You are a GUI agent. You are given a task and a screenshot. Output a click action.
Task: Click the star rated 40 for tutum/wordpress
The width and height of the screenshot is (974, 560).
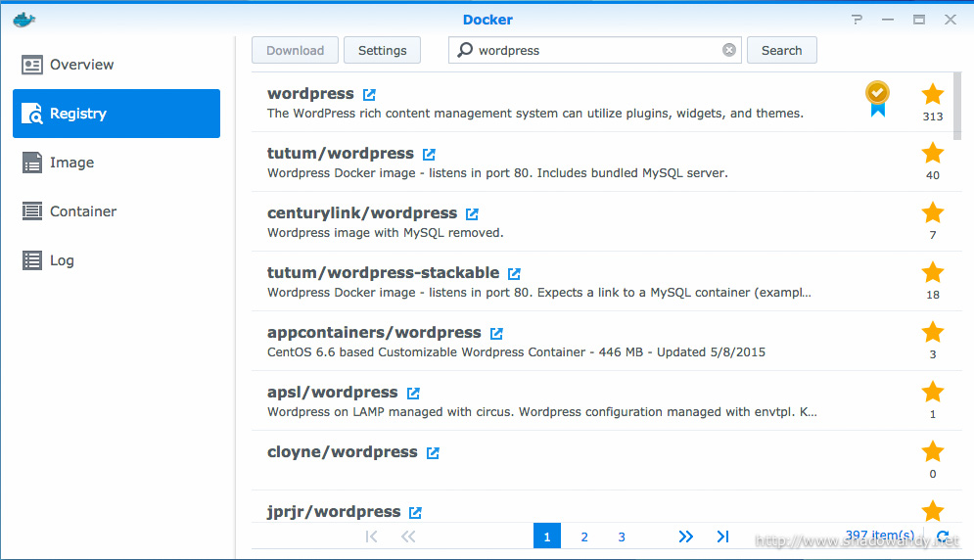pos(932,154)
